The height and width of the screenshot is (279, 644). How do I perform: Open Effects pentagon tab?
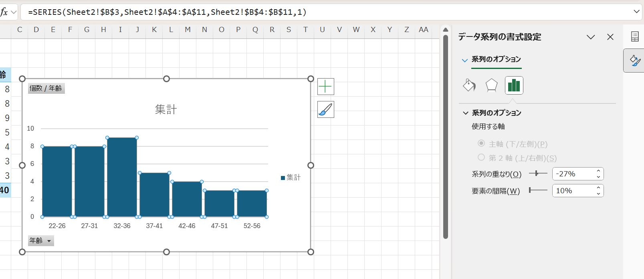coord(491,85)
